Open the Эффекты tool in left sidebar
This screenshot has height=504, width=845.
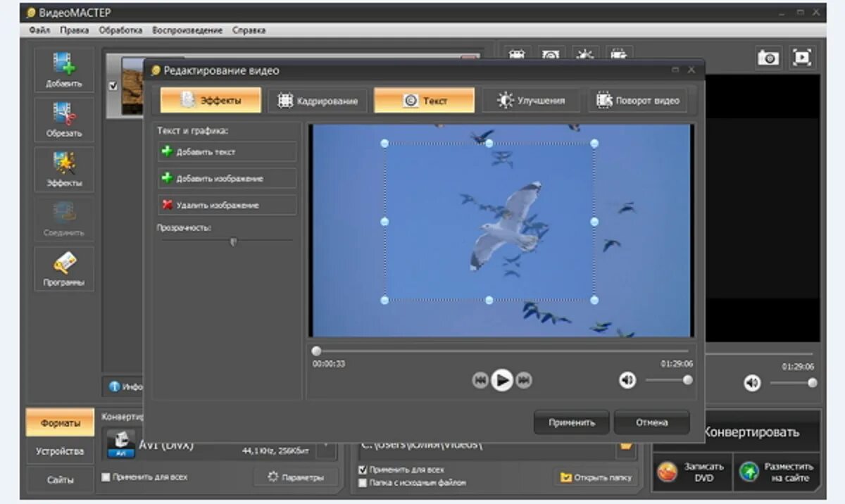click(x=64, y=170)
